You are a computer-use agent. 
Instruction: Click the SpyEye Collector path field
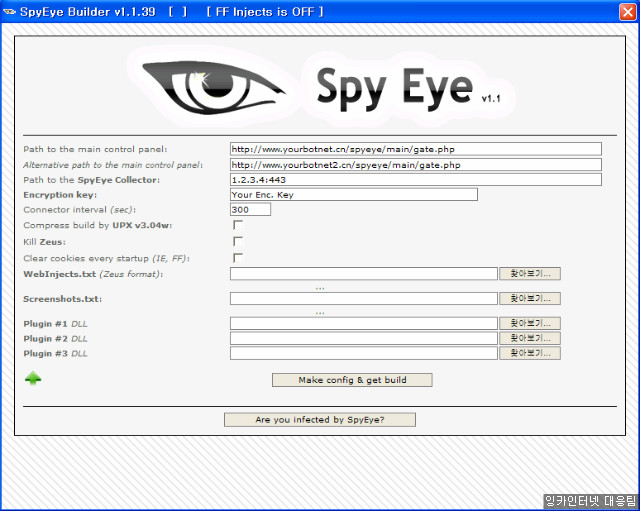[416, 180]
